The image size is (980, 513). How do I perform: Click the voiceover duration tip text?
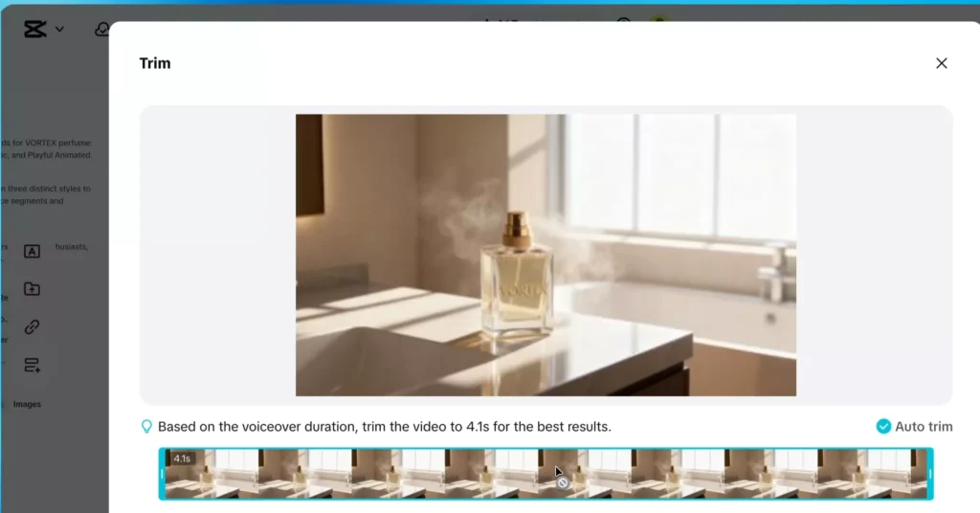(384, 427)
